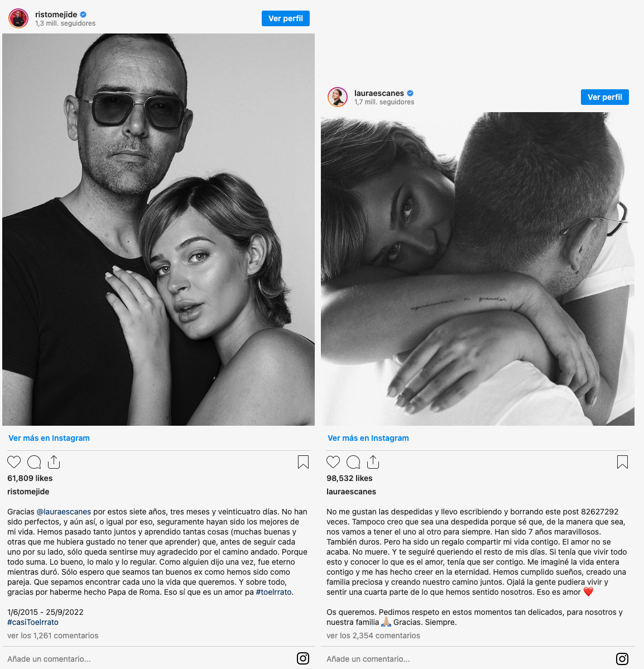The width and height of the screenshot is (644, 669).
Task: Click Ver perfil button for lauraescanes
Action: 605,97
